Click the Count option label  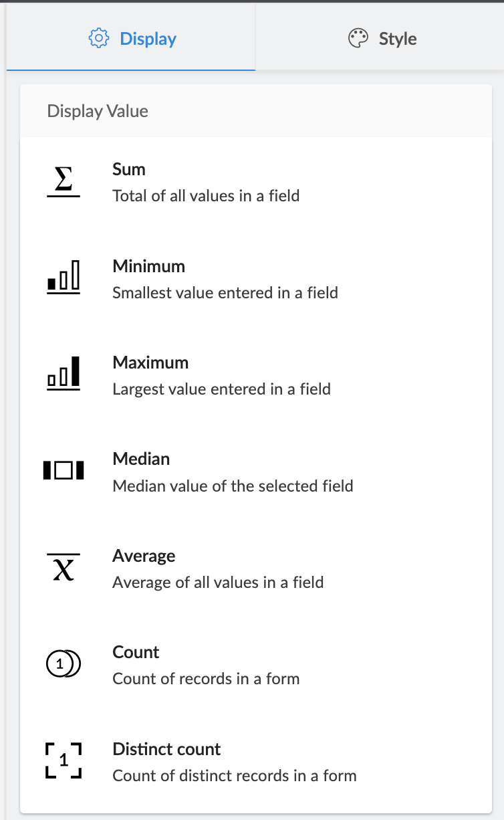coord(136,652)
